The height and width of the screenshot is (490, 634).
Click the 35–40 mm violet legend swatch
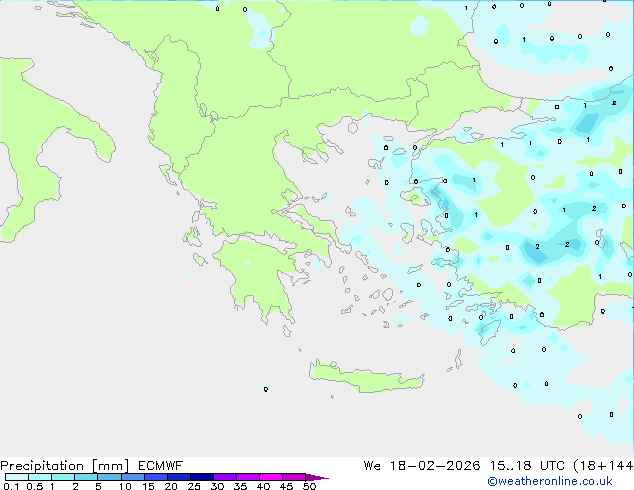point(248,477)
